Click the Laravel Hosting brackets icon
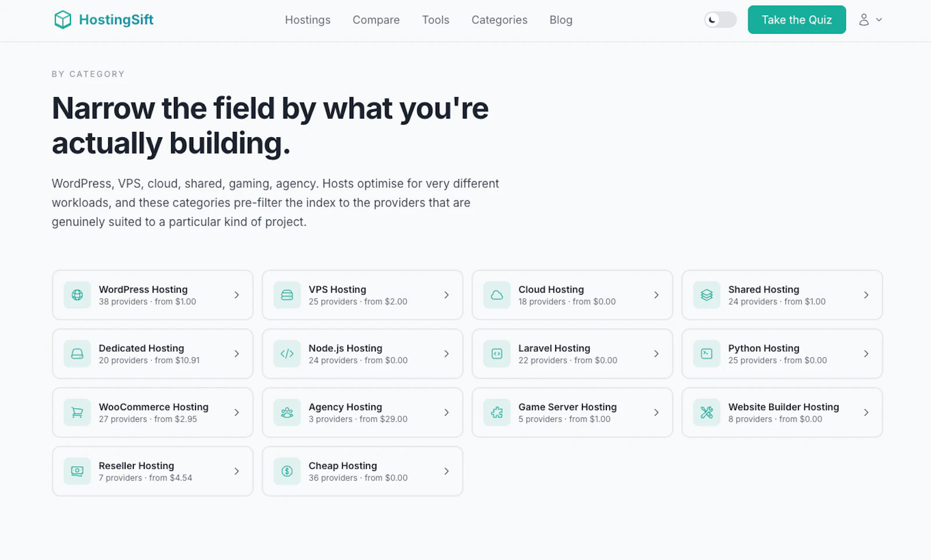This screenshot has height=560, width=931. pyautogui.click(x=497, y=354)
